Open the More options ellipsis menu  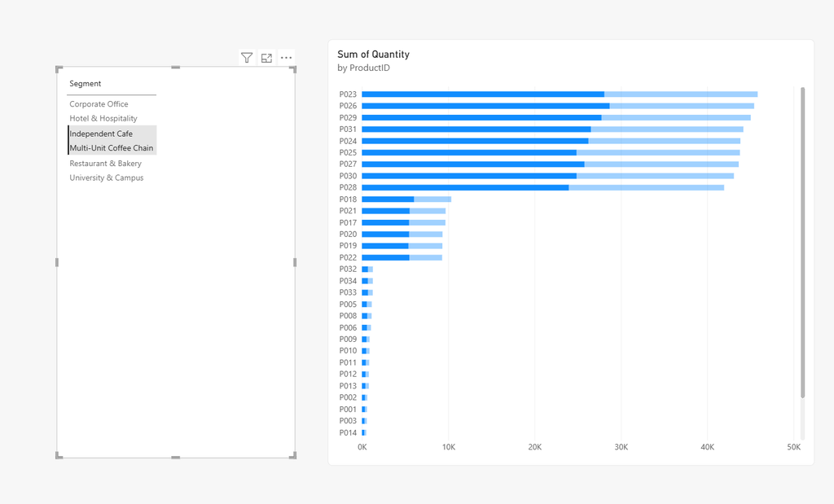point(286,58)
